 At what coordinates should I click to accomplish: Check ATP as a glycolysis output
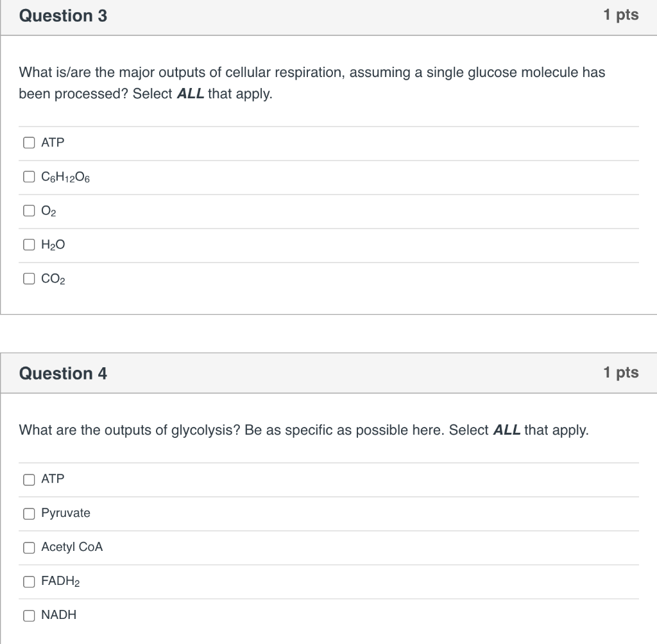point(29,479)
